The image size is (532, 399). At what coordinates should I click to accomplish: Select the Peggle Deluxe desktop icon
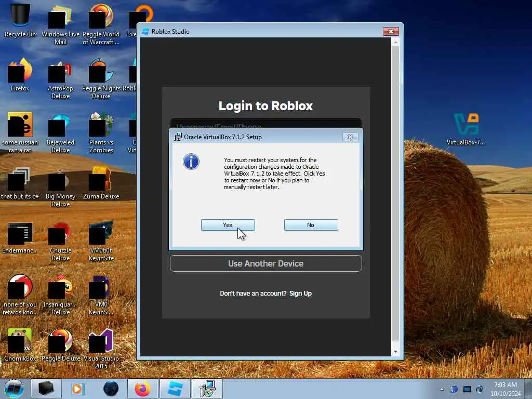click(60, 344)
